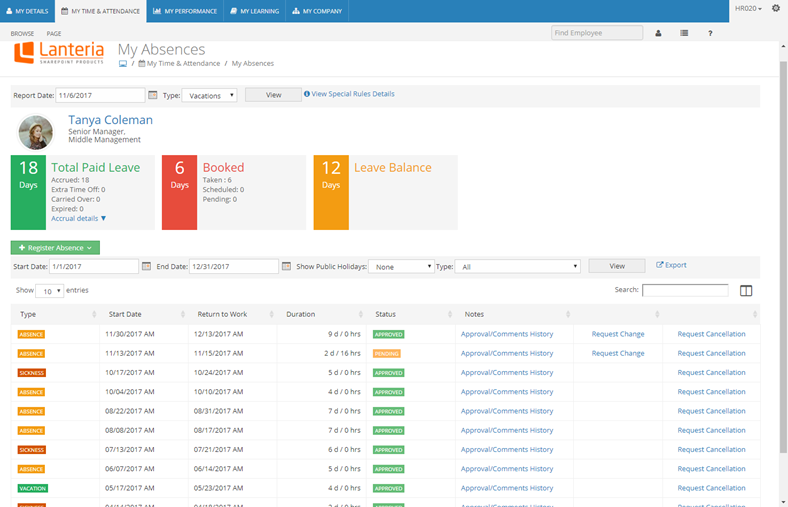Image resolution: width=788 pixels, height=507 pixels.
Task: Click Request Change for the 11/13/2017 absence
Action: tap(618, 353)
